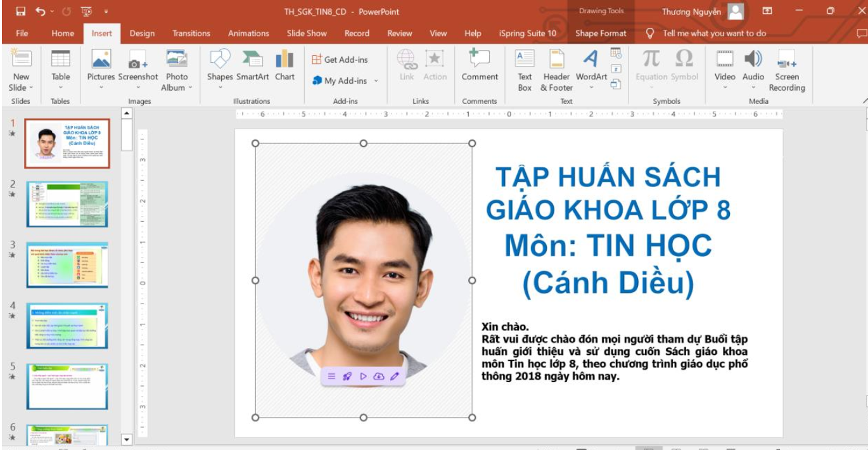Click the cloud download icon on the avatar
868x450 pixels.
[x=379, y=376]
